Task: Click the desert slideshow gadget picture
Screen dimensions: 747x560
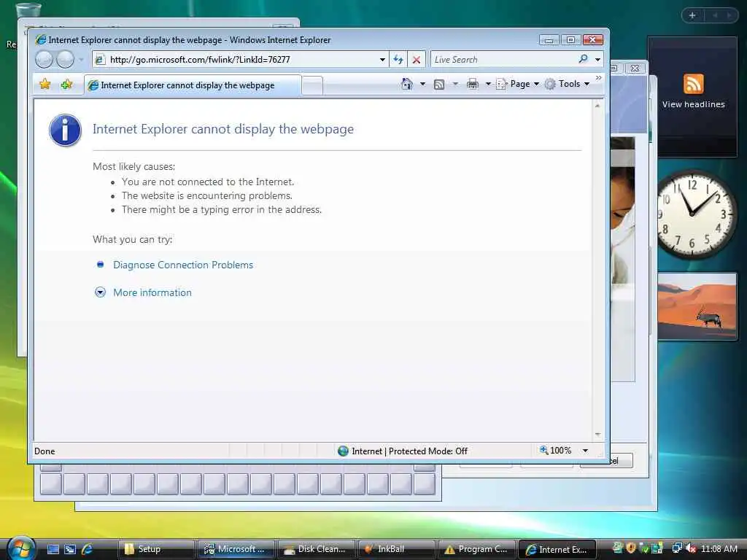Action: point(697,306)
